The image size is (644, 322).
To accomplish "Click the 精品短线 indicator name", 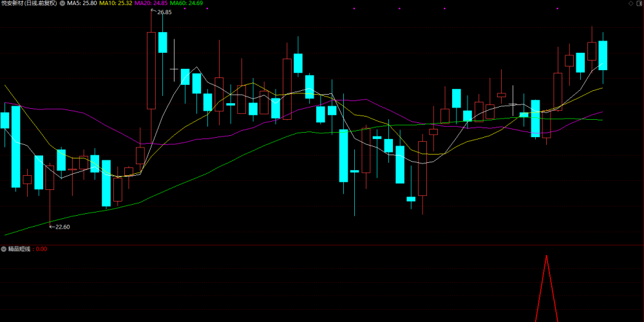I will coord(19,249).
